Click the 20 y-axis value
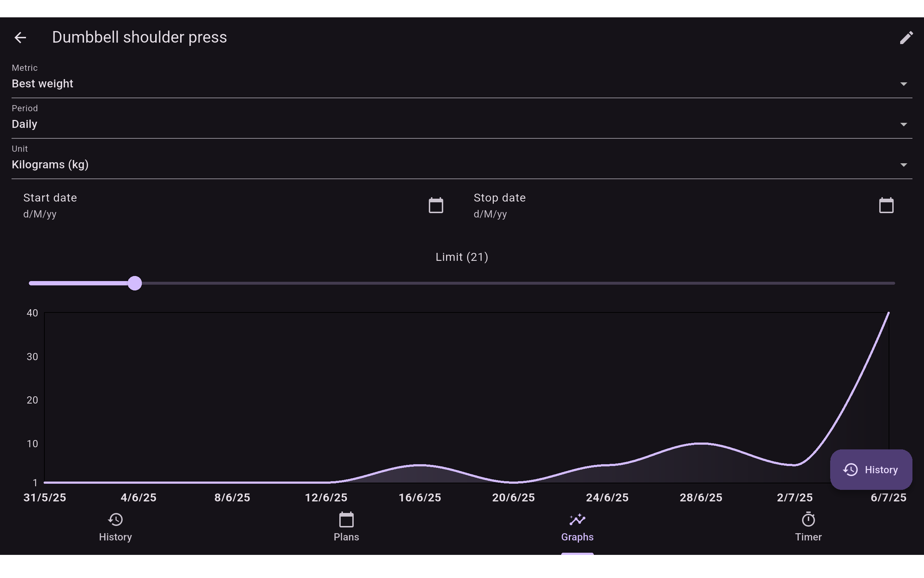Viewport: 924px width, 578px height. (x=32, y=400)
